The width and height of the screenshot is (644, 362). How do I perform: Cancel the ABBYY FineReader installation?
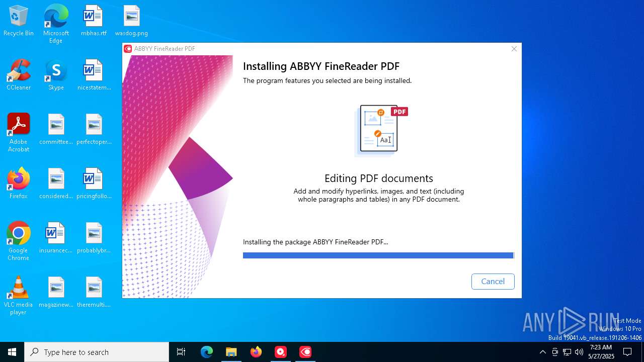pyautogui.click(x=493, y=282)
